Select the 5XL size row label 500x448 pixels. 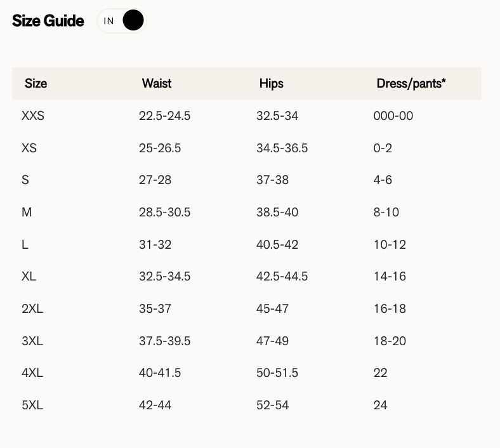click(x=32, y=405)
